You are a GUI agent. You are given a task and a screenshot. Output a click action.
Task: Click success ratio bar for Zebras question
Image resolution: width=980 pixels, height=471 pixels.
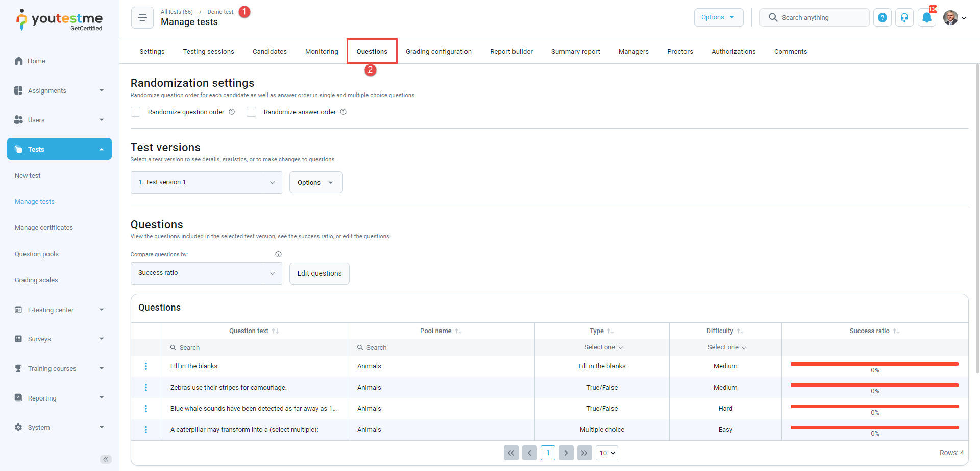[x=875, y=385]
